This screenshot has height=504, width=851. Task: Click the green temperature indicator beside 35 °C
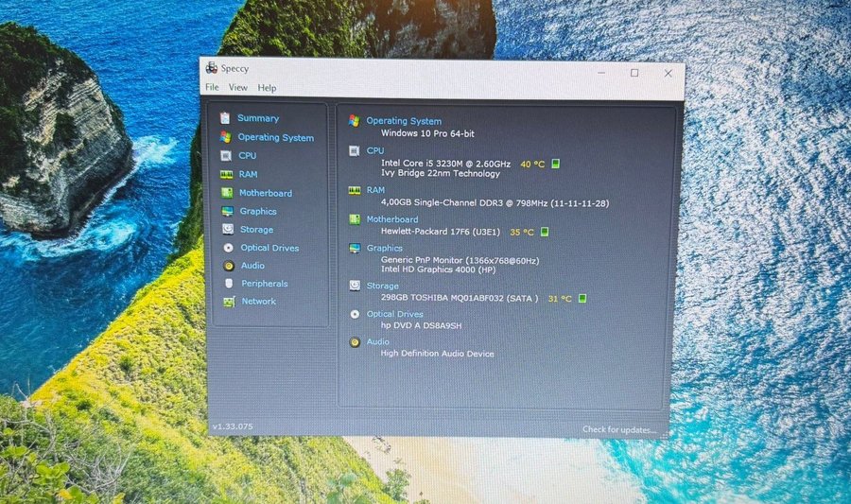point(545,232)
